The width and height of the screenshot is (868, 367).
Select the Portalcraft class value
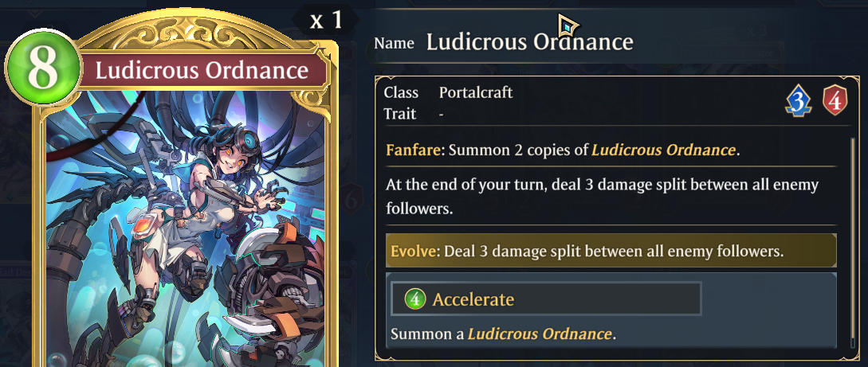pyautogui.click(x=476, y=92)
